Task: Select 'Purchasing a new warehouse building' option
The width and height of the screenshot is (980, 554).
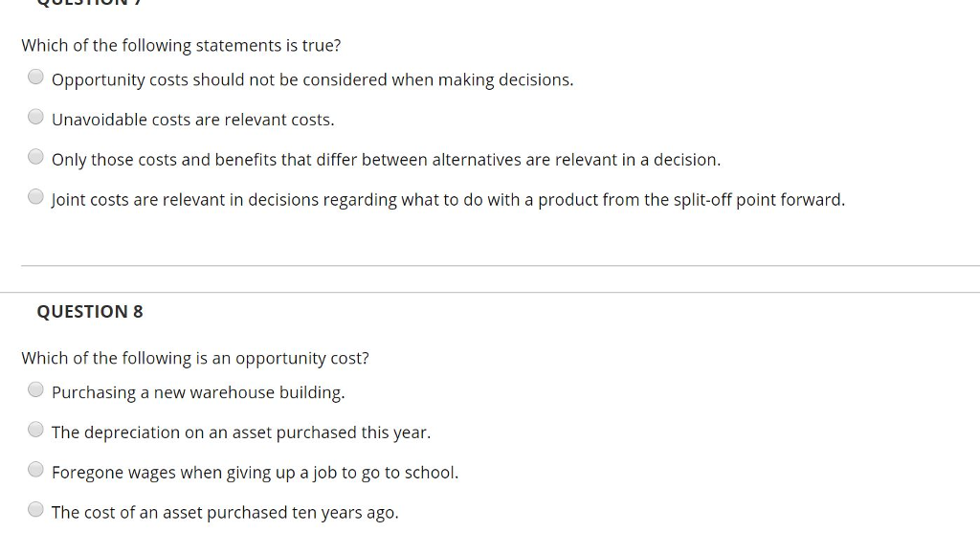Action: pyautogui.click(x=35, y=388)
